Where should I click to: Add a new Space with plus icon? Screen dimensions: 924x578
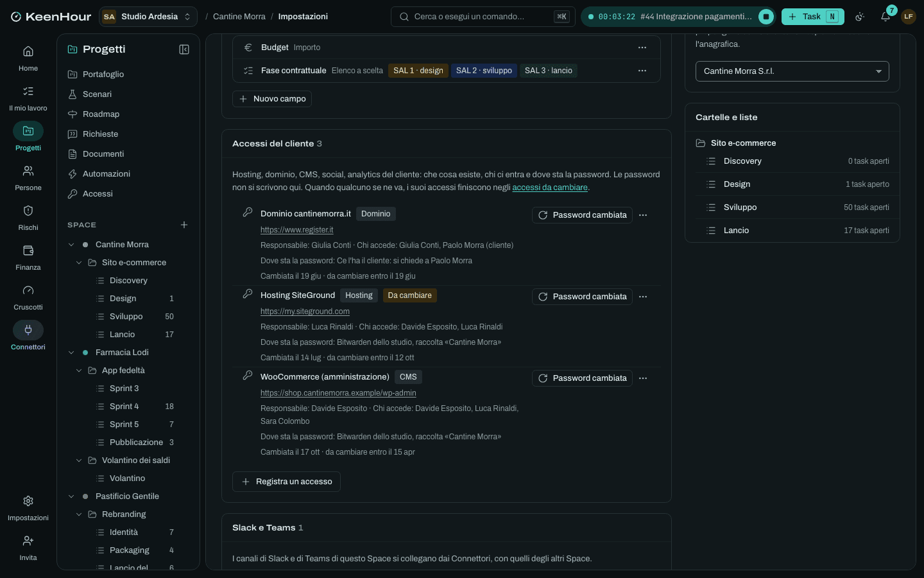click(x=184, y=225)
